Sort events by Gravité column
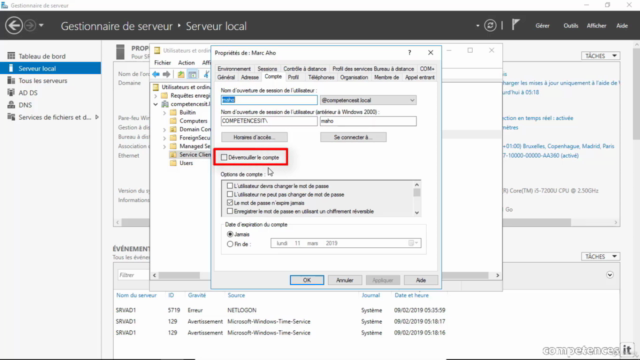 (x=197, y=295)
